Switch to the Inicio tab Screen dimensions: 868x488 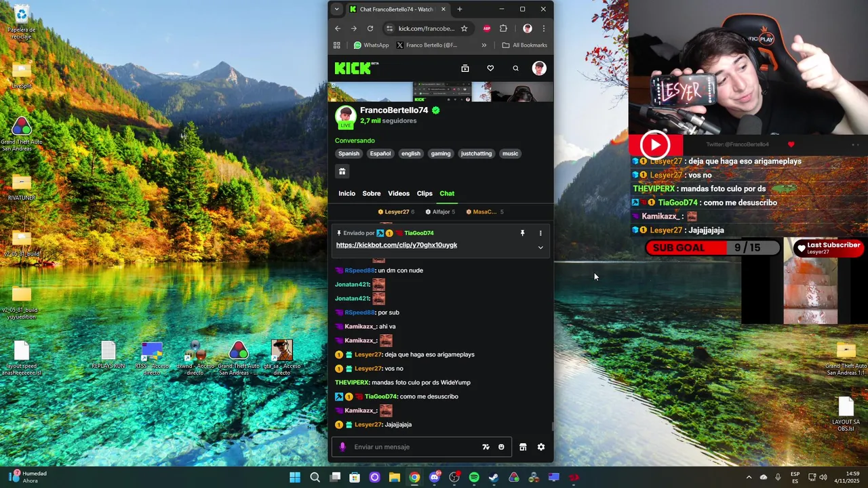[x=347, y=193]
